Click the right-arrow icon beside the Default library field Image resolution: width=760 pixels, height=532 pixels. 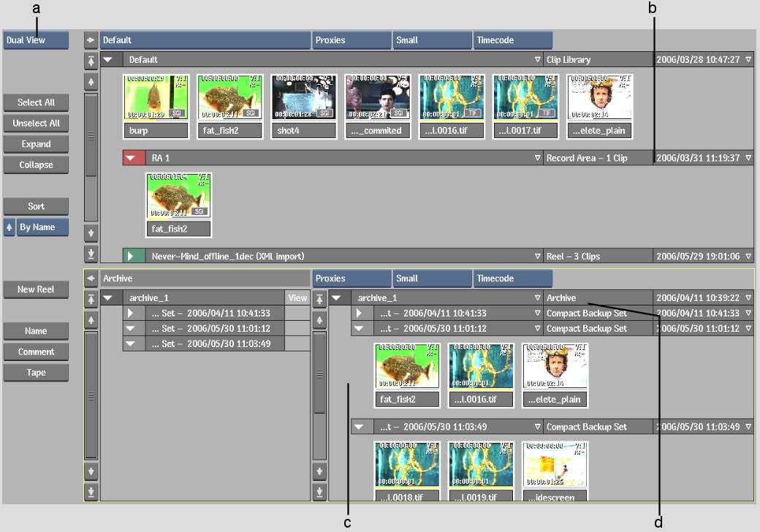pyautogui.click(x=91, y=40)
